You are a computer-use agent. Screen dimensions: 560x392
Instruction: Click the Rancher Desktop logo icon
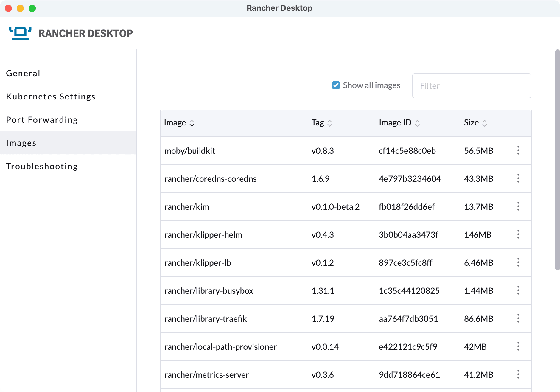pyautogui.click(x=20, y=33)
